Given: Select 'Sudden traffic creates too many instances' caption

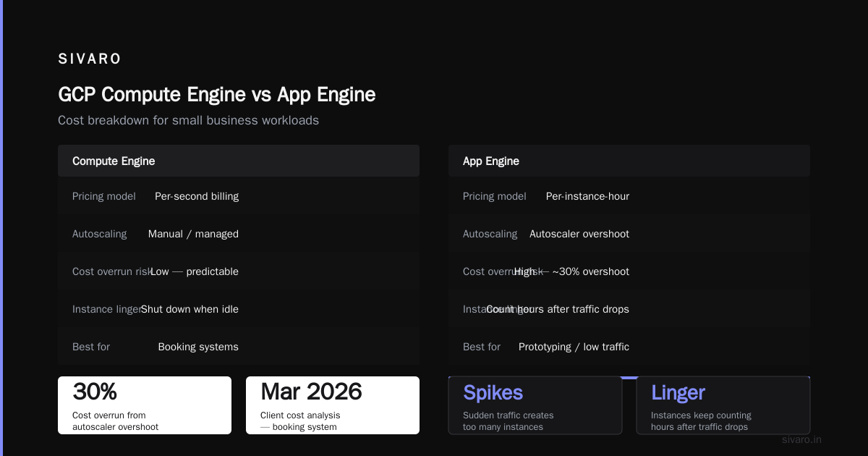Looking at the screenshot, I should point(509,421).
